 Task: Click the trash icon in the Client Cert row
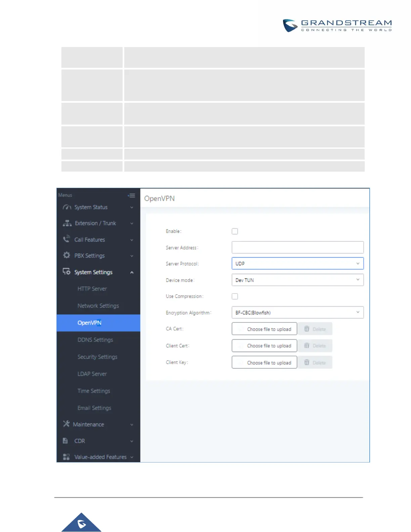point(307,346)
